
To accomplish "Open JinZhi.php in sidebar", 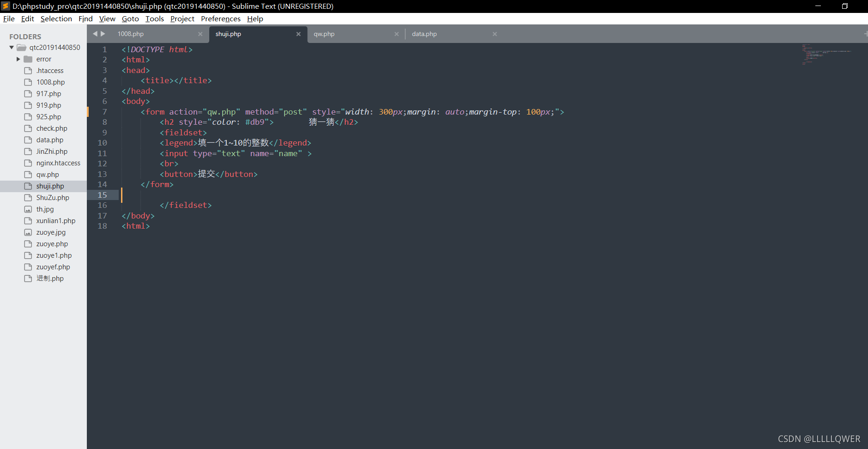I will pos(52,151).
